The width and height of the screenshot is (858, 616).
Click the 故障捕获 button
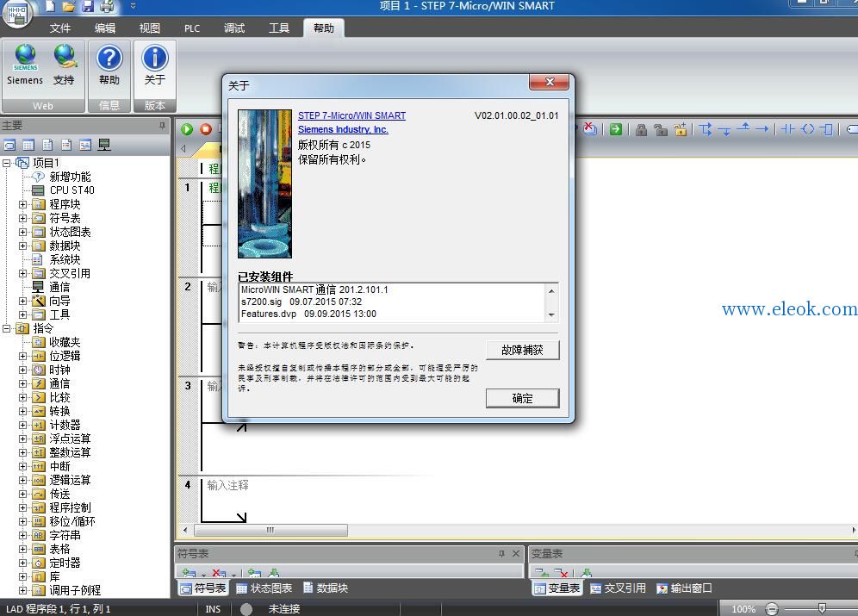pyautogui.click(x=523, y=350)
